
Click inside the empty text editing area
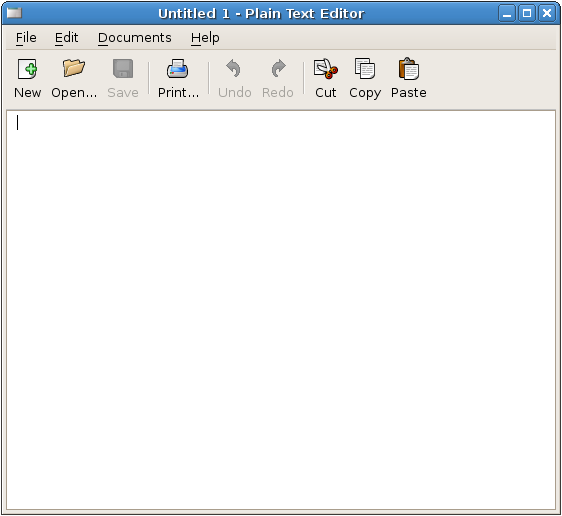(x=281, y=310)
